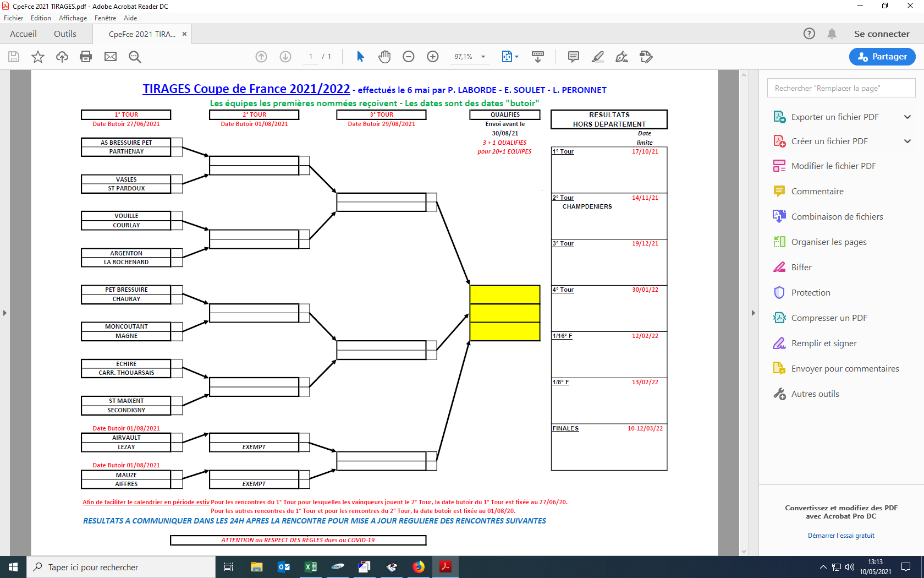Select the Hand pan tool
The height and width of the screenshot is (578, 924).
point(384,57)
